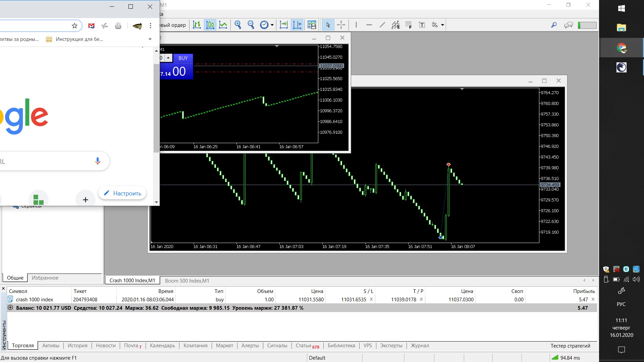644x362 pixels.
Task: Switch chart to bar chart mode
Action: [197, 25]
